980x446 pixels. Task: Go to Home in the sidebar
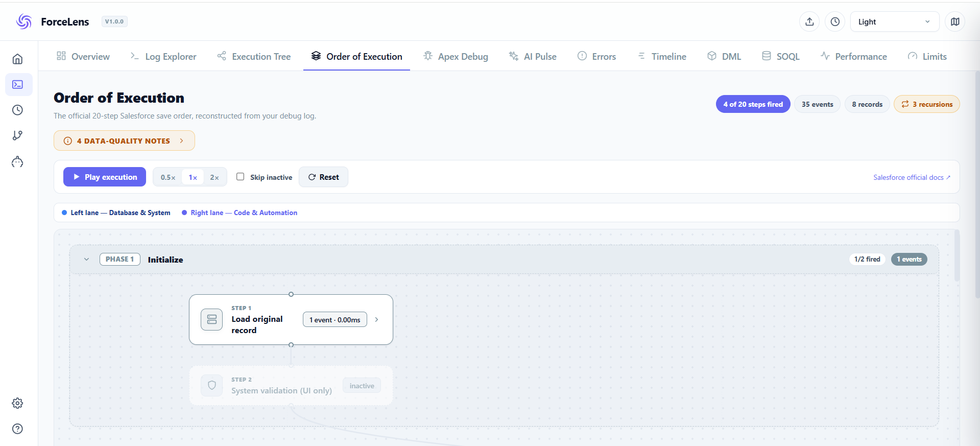tap(18, 59)
